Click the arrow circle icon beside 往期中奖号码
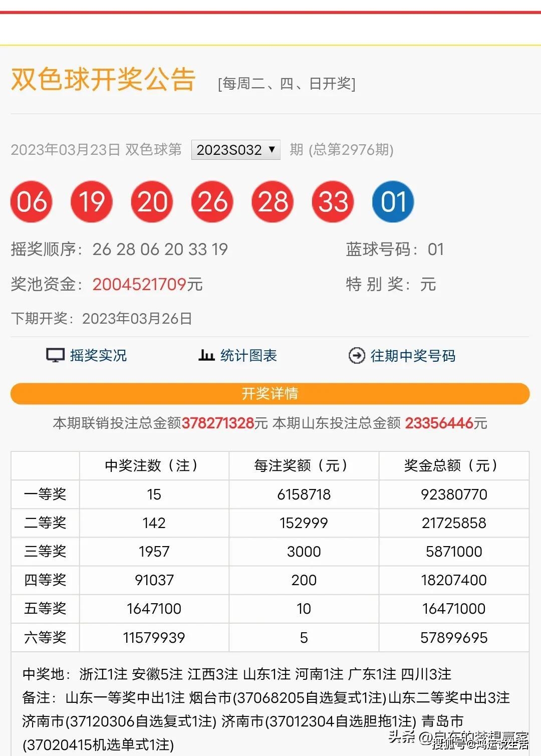The height and width of the screenshot is (756, 541). (x=357, y=356)
